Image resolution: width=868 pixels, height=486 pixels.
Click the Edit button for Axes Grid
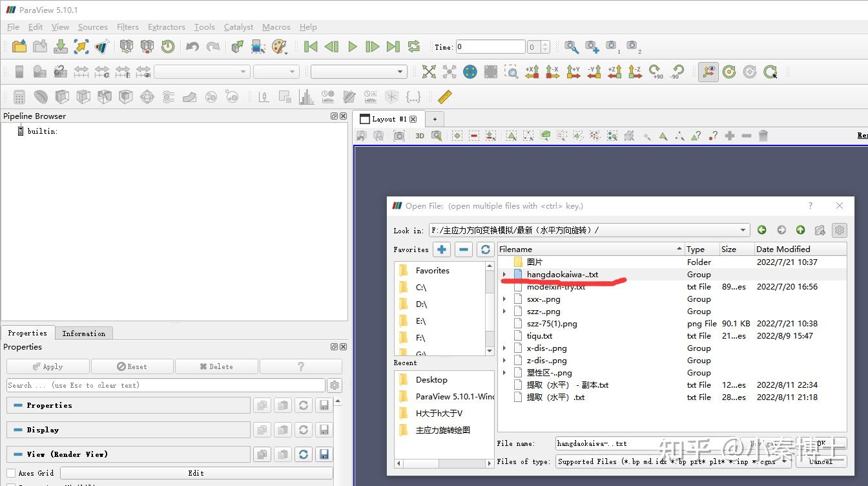(x=196, y=473)
